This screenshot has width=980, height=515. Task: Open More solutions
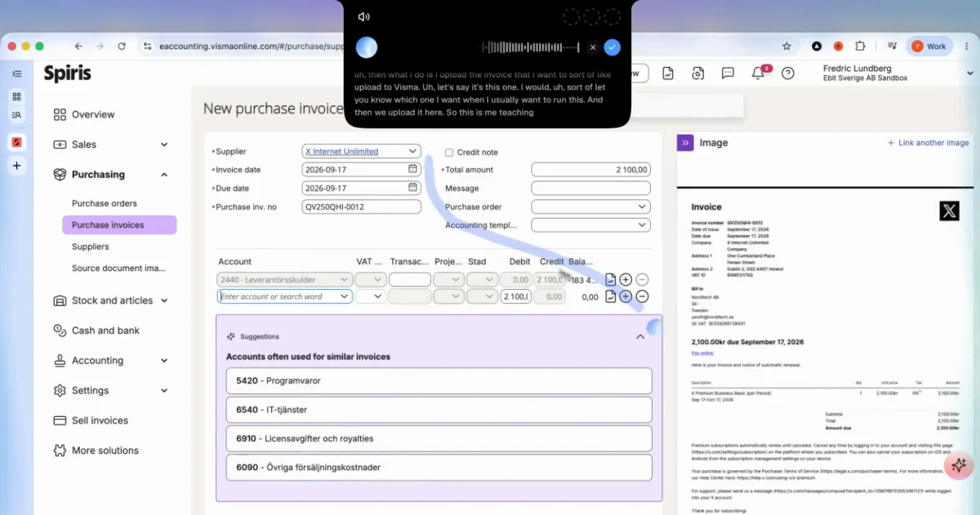pyautogui.click(x=105, y=451)
